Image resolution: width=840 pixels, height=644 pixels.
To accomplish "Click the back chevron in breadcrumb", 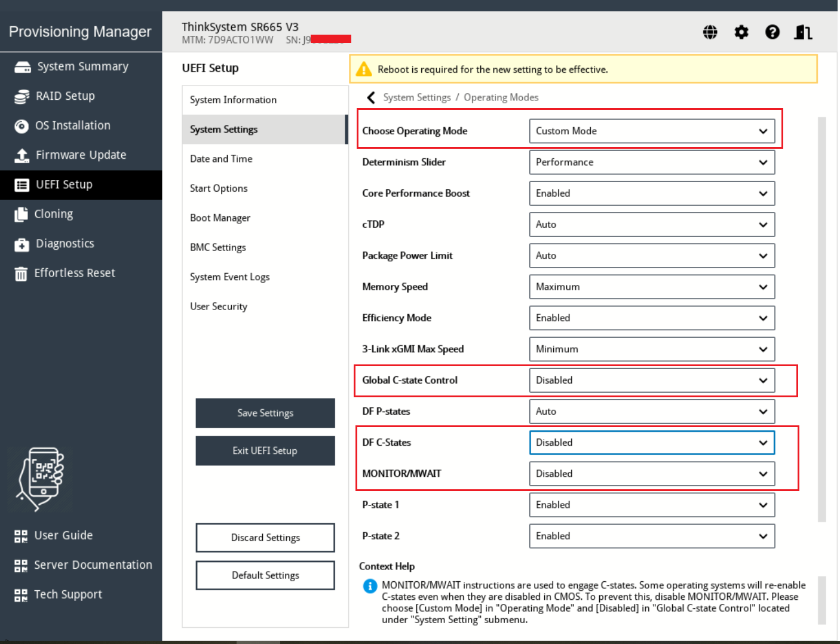I will point(371,97).
